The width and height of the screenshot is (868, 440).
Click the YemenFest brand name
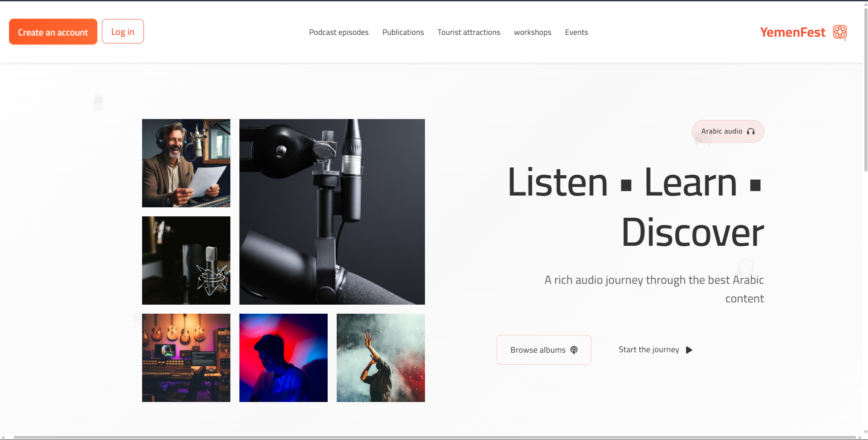pyautogui.click(x=792, y=32)
